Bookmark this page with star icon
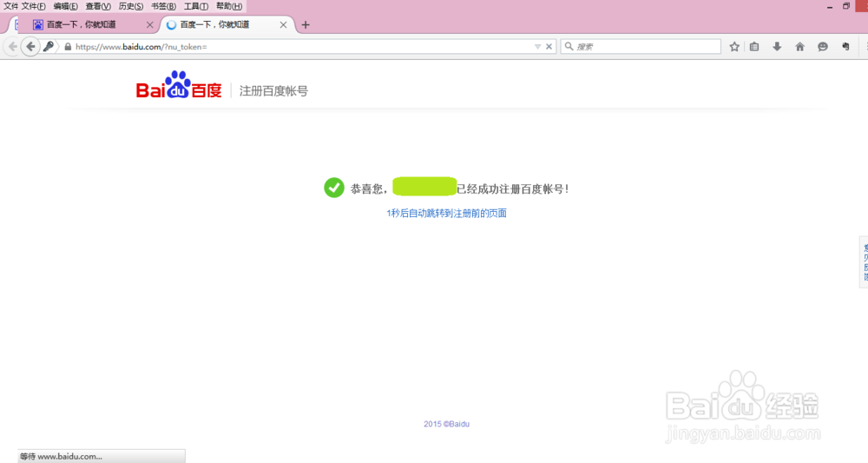868x463 pixels. tap(734, 47)
